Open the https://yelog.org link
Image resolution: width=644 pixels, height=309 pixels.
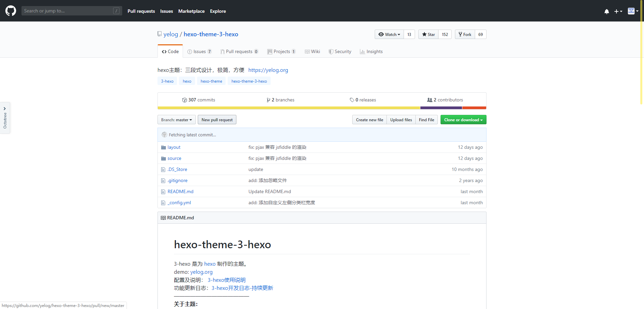coord(268,70)
